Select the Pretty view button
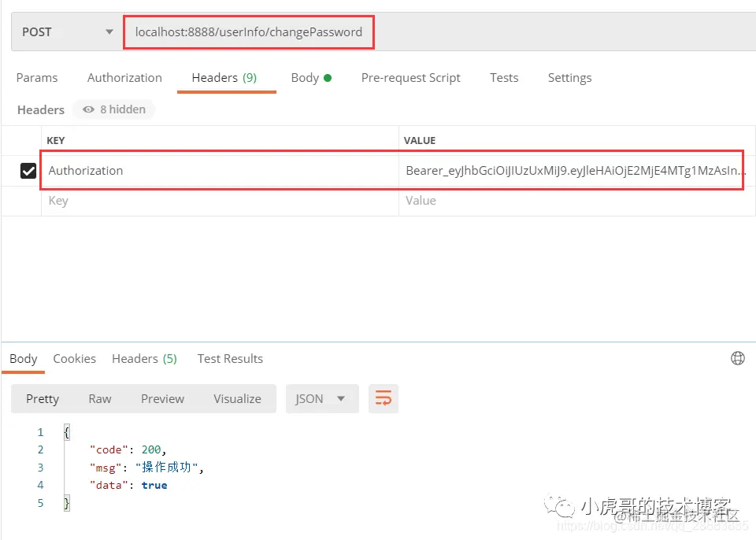This screenshot has height=540, width=756. pos(43,399)
